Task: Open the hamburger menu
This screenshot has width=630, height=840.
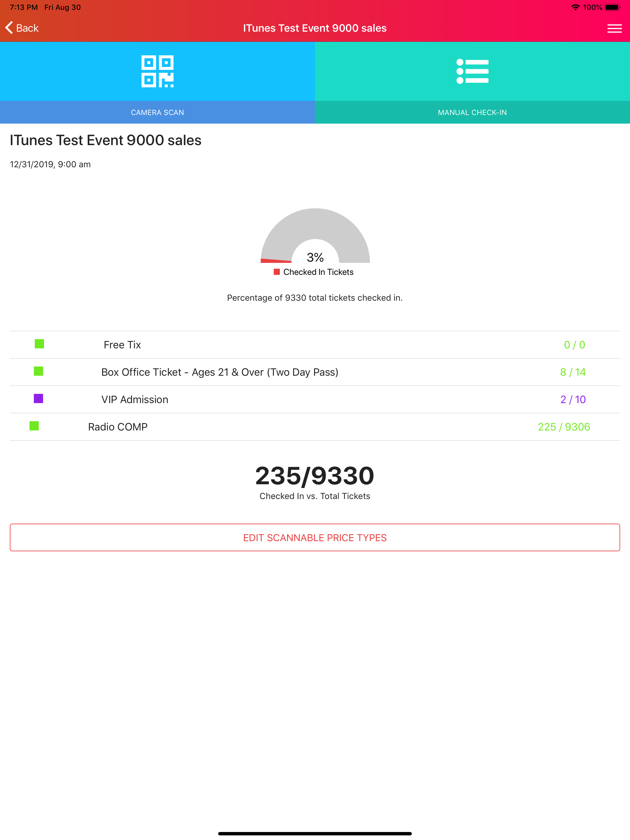Action: [614, 29]
